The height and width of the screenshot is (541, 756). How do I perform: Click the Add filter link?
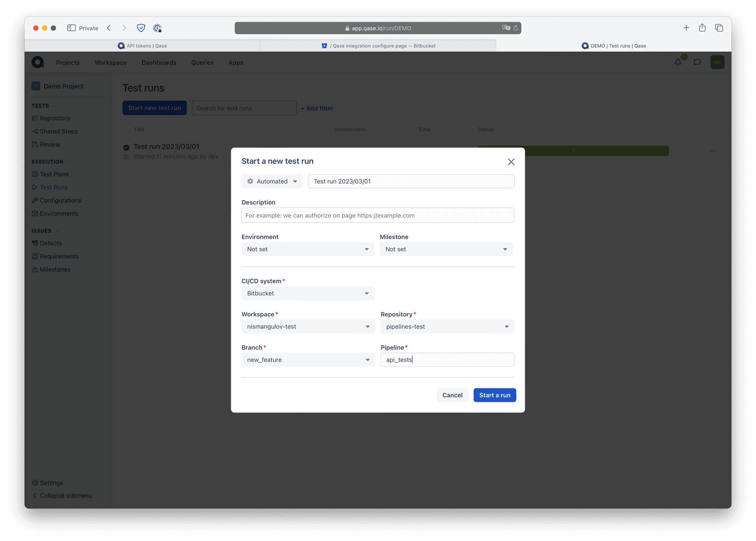(x=317, y=108)
